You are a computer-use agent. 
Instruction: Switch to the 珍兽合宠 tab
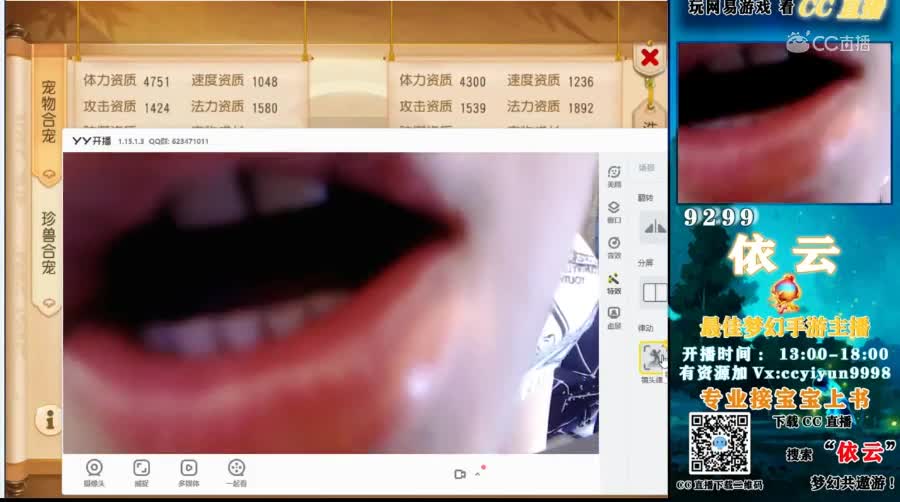click(x=48, y=244)
